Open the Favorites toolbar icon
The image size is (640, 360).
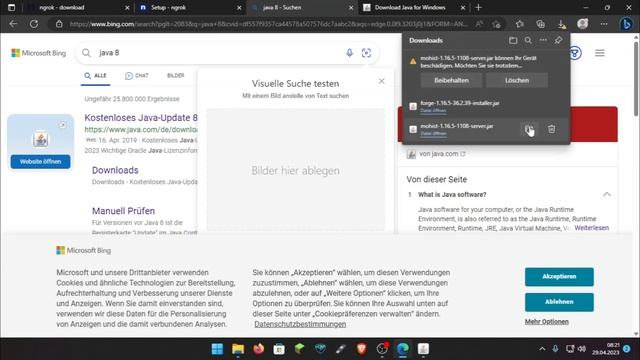tap(519, 24)
